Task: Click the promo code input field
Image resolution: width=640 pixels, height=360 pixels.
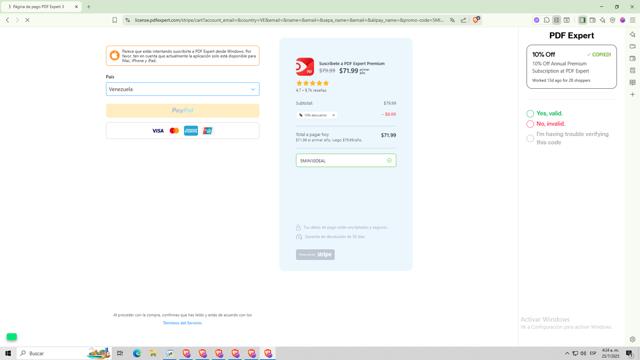Action: (x=346, y=160)
